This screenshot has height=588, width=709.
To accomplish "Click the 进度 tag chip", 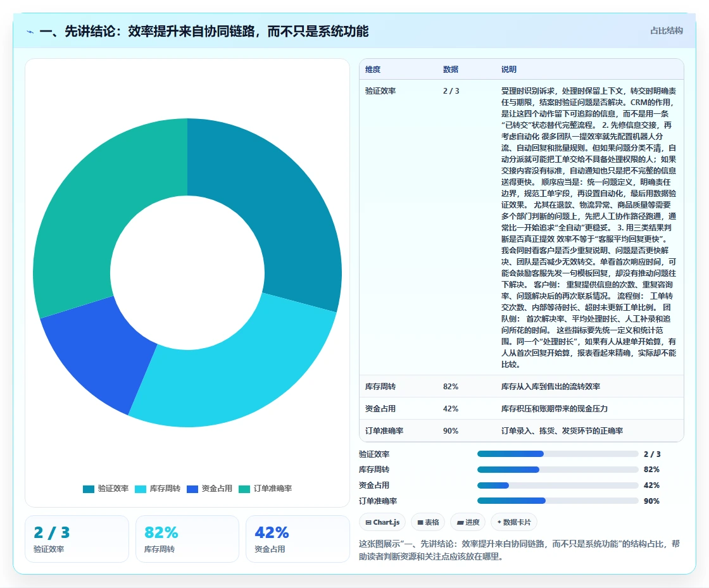I will tap(468, 522).
